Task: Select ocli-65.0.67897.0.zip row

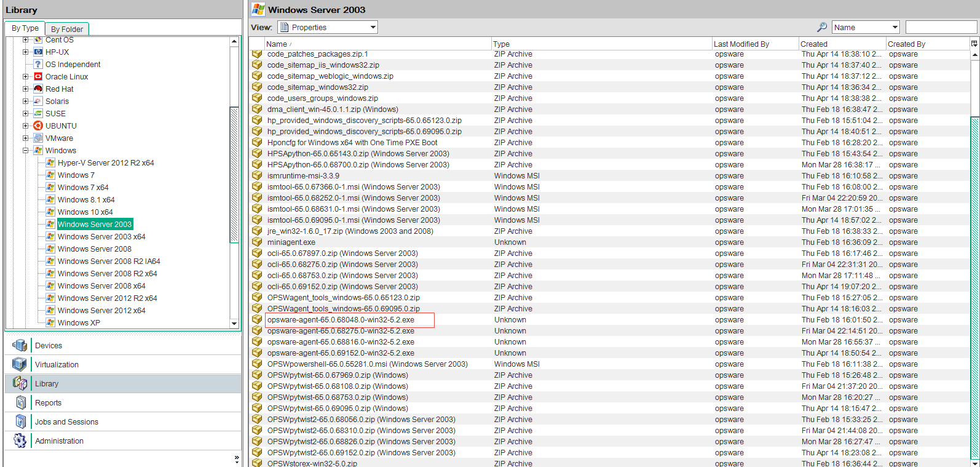Action: point(610,253)
